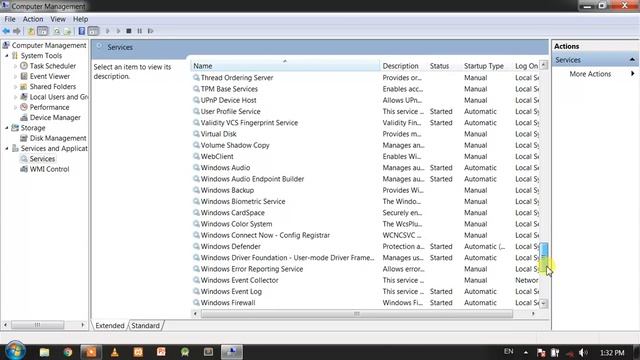Switch to the Standard tab
This screenshot has height=360, width=640.
(145, 326)
